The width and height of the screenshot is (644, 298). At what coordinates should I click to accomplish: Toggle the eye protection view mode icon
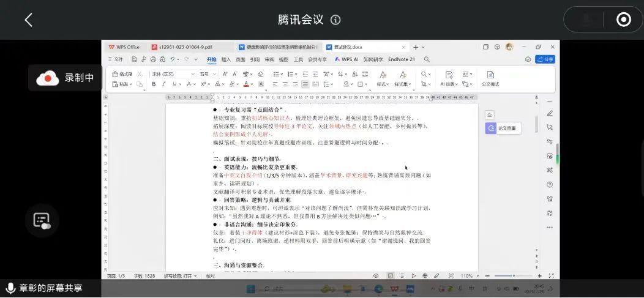tap(375, 276)
